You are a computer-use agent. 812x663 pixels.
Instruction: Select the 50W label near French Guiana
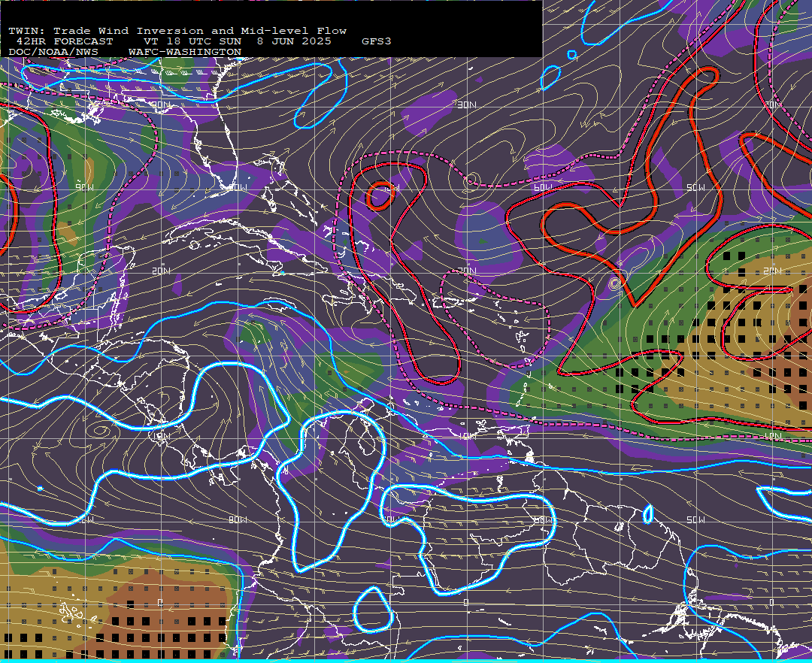pos(695,519)
